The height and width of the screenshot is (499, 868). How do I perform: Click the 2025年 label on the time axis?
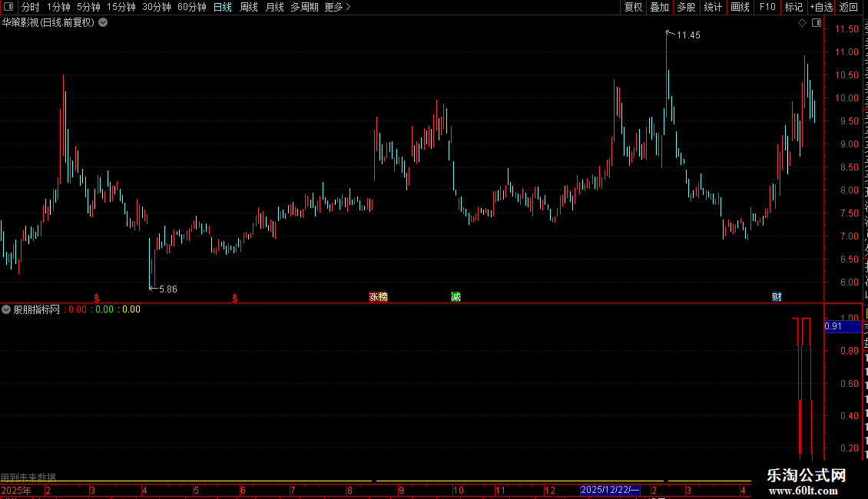point(16,490)
